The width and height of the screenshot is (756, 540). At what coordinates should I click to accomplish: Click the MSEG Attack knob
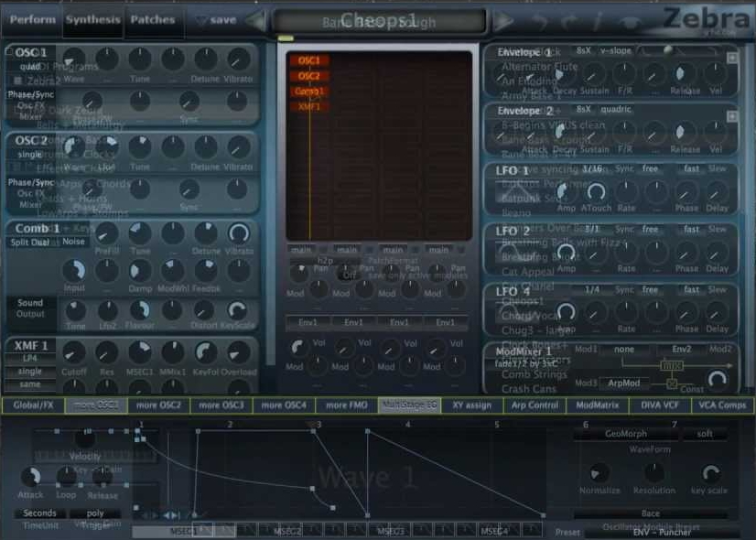[31, 477]
